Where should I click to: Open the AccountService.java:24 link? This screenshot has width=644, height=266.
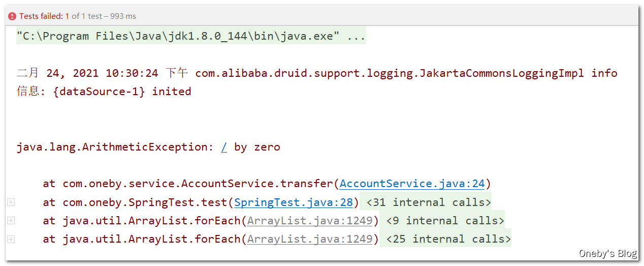pyautogui.click(x=412, y=184)
